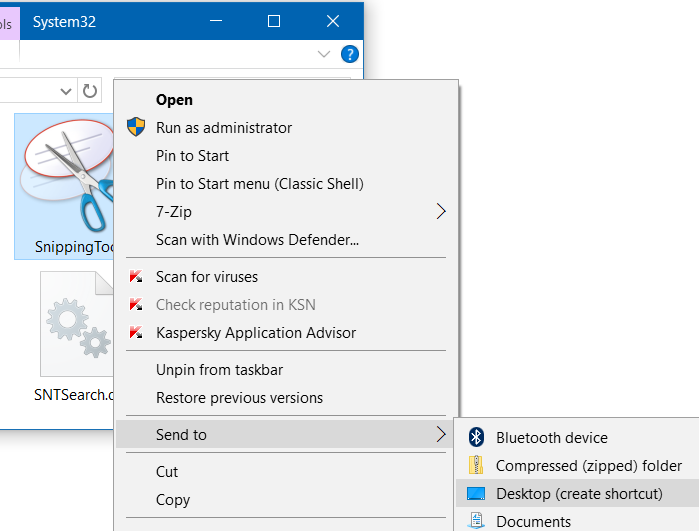Image resolution: width=699 pixels, height=531 pixels.
Task: Choose Cut in the context menu
Action: (167, 472)
